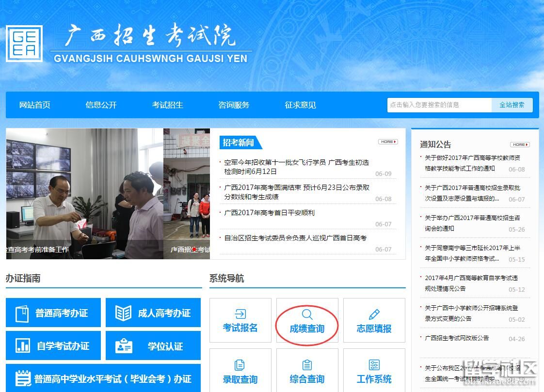Open 志愿填报 pencil icon tile
Image resolution: width=544 pixels, height=392 pixels.
[374, 314]
